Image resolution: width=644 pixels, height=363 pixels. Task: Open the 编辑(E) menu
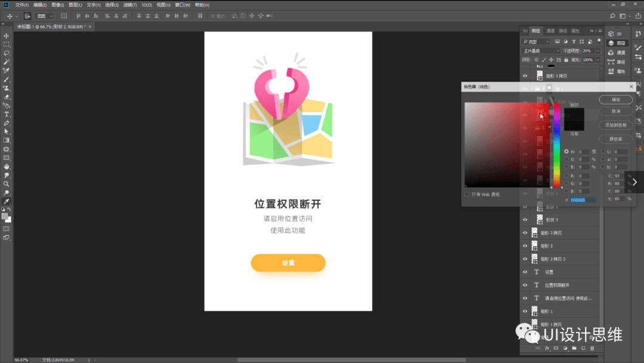tap(40, 5)
